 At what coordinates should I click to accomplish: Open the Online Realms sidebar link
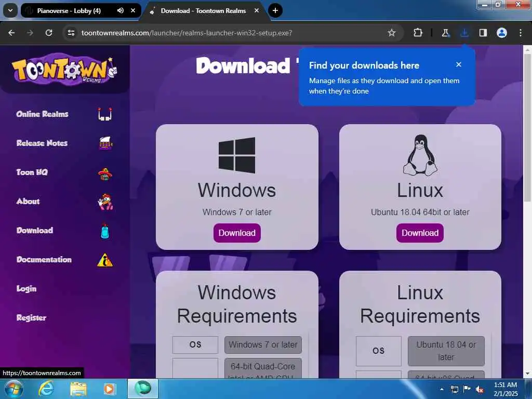pos(42,114)
